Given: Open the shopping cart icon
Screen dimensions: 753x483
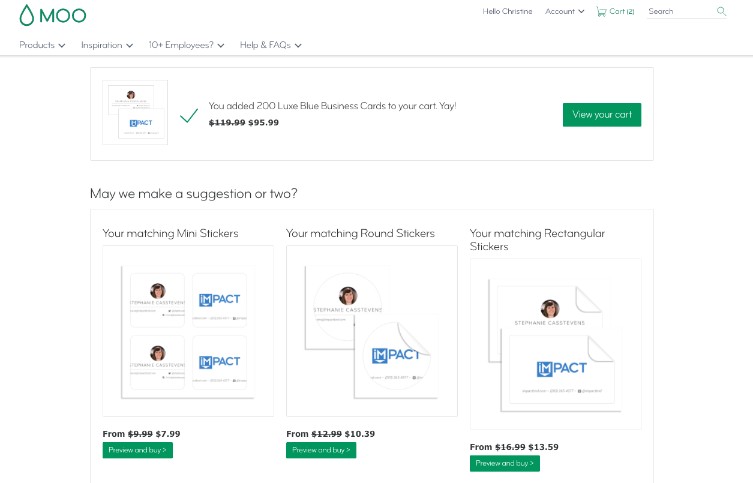Looking at the screenshot, I should click(601, 12).
